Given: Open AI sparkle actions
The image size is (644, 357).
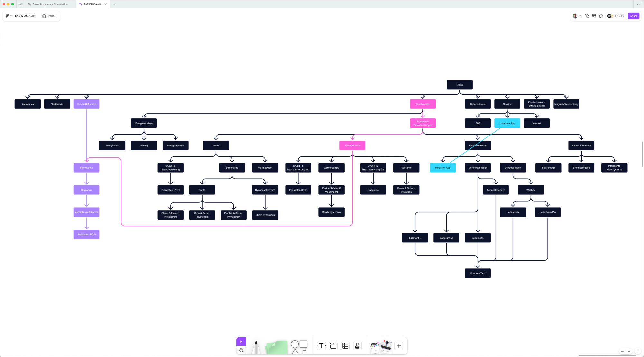Looking at the screenshot, I should tap(587, 16).
